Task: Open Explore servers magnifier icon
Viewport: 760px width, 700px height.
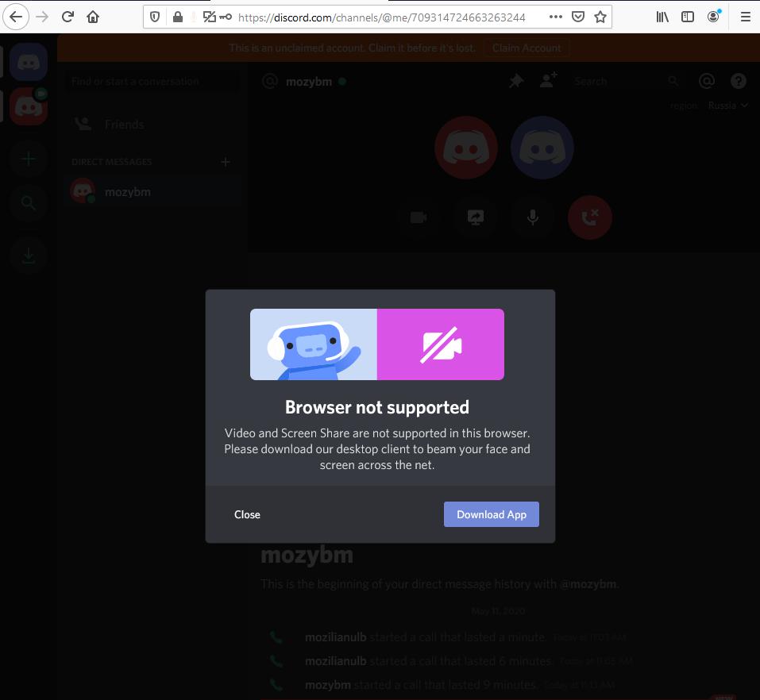Action: (x=29, y=203)
